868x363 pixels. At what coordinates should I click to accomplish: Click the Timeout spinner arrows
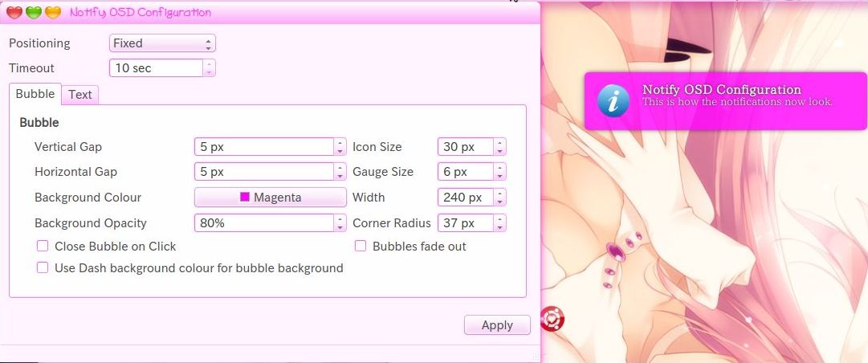[209, 68]
